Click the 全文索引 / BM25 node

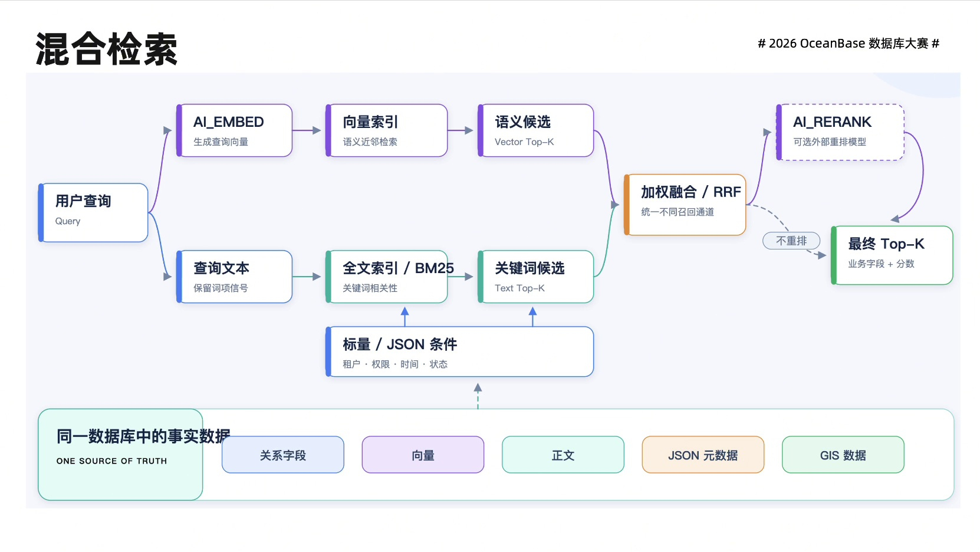coord(387,277)
